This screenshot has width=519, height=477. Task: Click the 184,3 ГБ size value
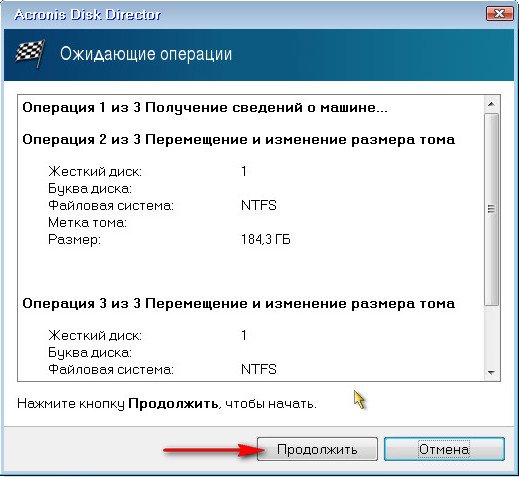266,239
